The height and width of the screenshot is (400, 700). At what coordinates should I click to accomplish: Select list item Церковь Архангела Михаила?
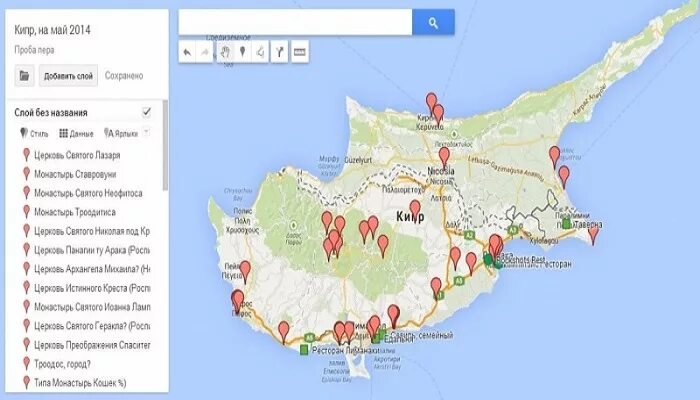[x=92, y=269]
